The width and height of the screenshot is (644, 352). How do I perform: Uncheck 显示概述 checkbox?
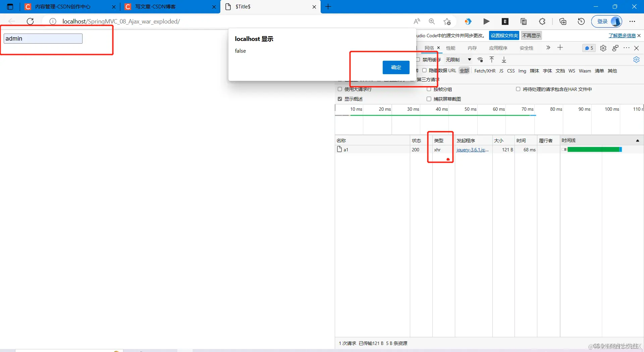pos(340,99)
